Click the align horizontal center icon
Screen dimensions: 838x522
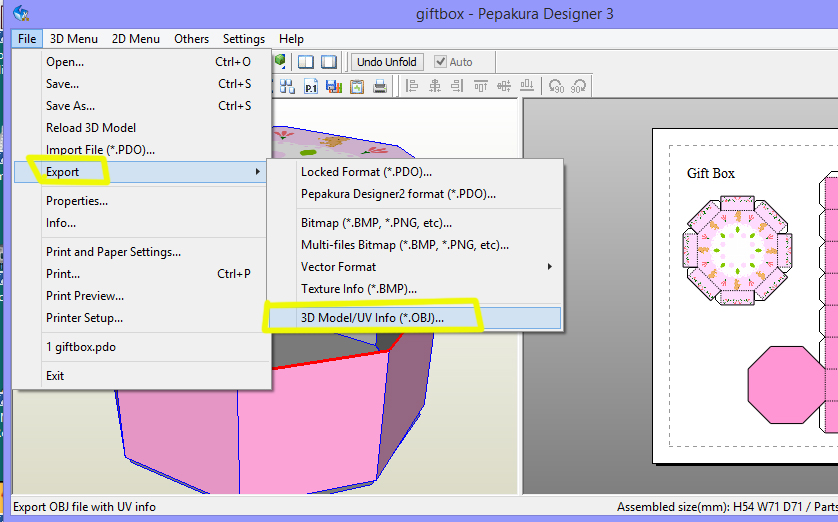click(434, 85)
